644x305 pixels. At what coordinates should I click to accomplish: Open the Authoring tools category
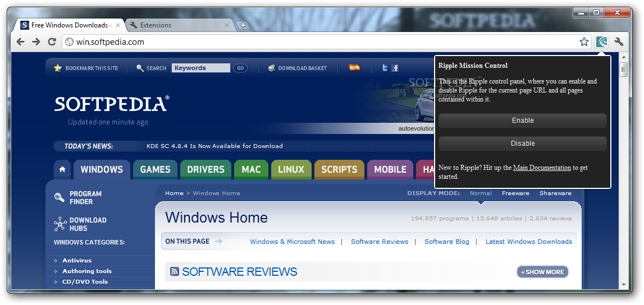coord(87,271)
